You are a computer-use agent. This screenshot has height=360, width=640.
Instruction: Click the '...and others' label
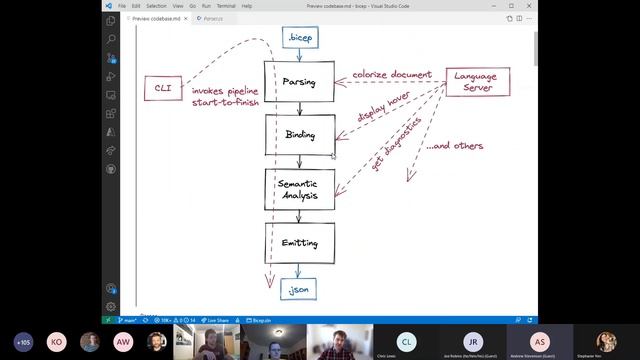455,146
